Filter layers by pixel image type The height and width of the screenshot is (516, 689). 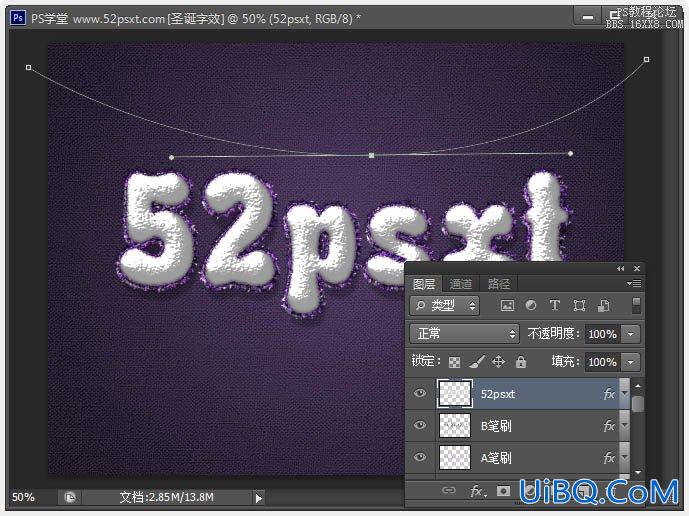pyautogui.click(x=507, y=305)
